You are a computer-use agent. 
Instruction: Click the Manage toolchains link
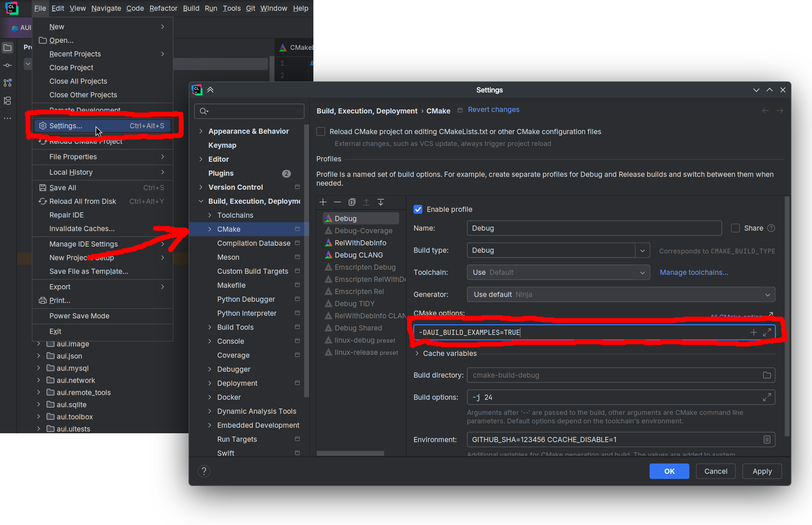pyautogui.click(x=694, y=272)
